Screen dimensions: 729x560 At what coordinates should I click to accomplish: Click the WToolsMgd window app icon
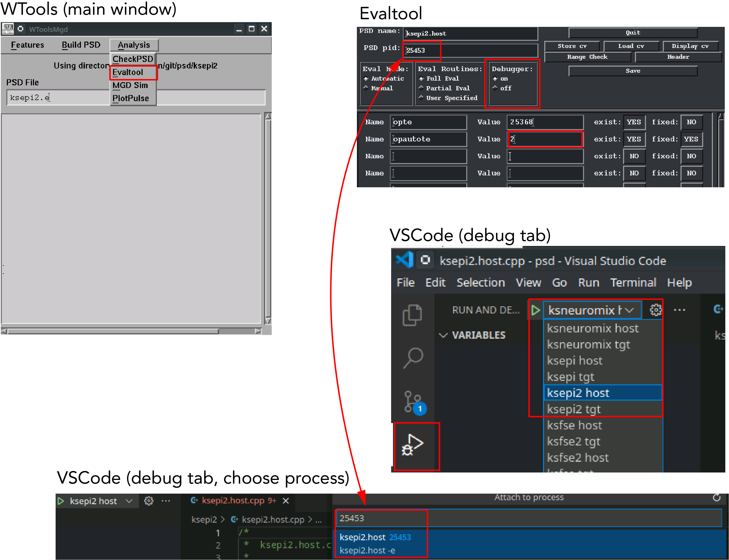point(8,29)
